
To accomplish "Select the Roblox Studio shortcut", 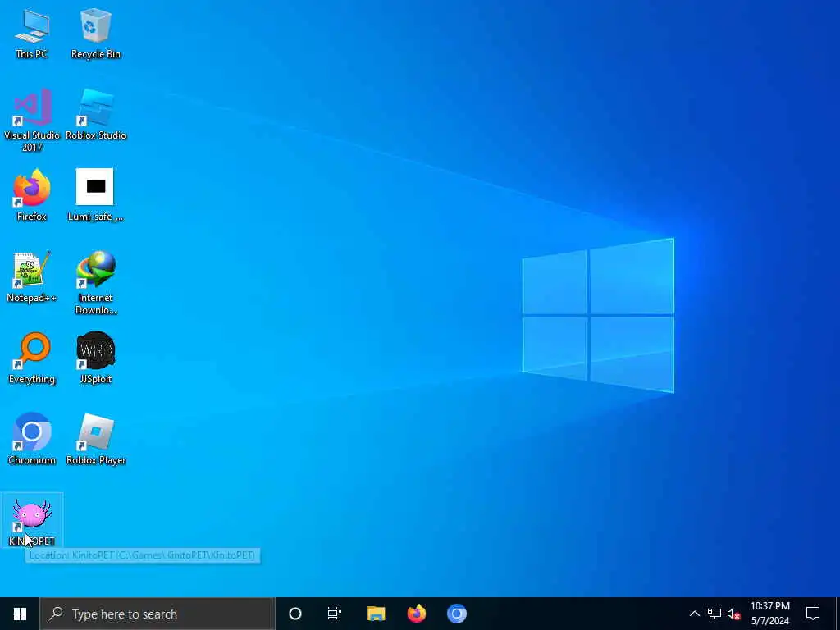I will tap(96, 115).
